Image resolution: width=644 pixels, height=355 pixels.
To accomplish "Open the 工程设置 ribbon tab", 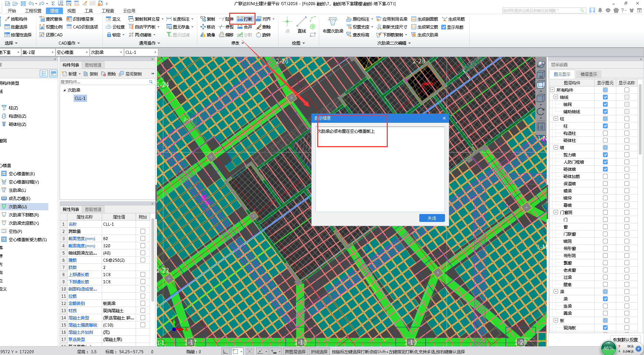I will pyautogui.click(x=33, y=11).
